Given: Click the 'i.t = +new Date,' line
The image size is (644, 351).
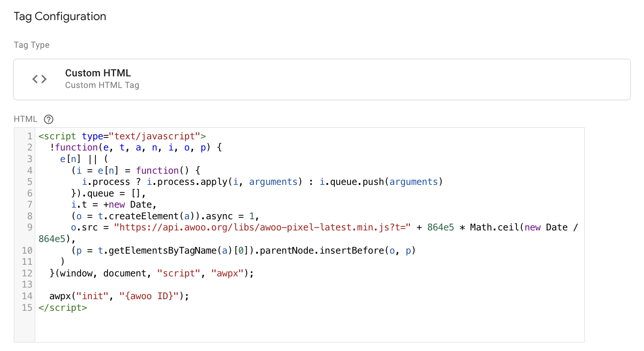Looking at the screenshot, I should coord(114,205).
